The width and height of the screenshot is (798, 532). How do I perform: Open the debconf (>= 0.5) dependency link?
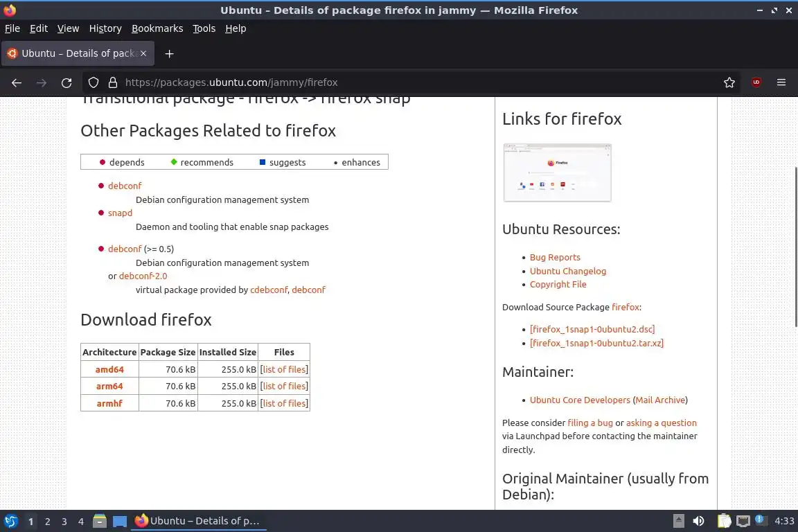point(125,249)
